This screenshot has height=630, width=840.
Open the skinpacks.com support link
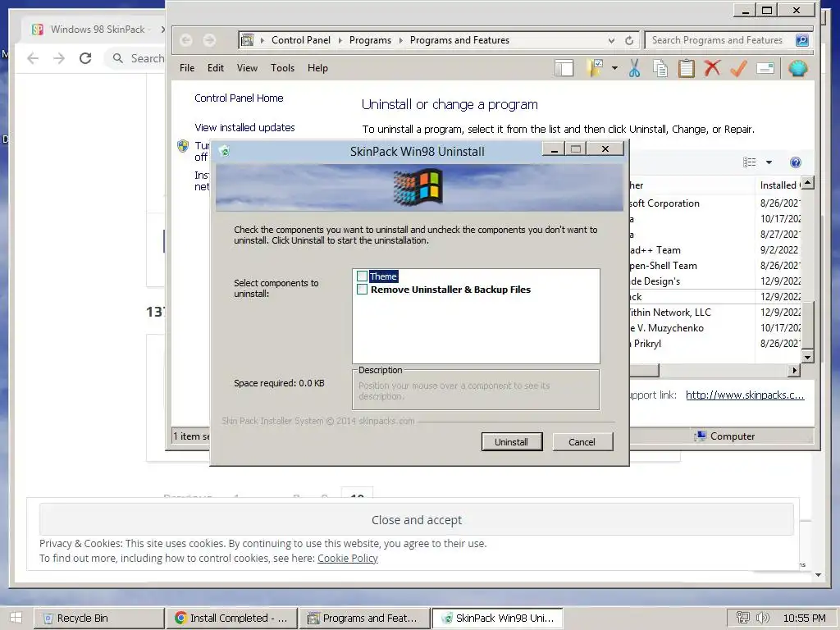745,395
